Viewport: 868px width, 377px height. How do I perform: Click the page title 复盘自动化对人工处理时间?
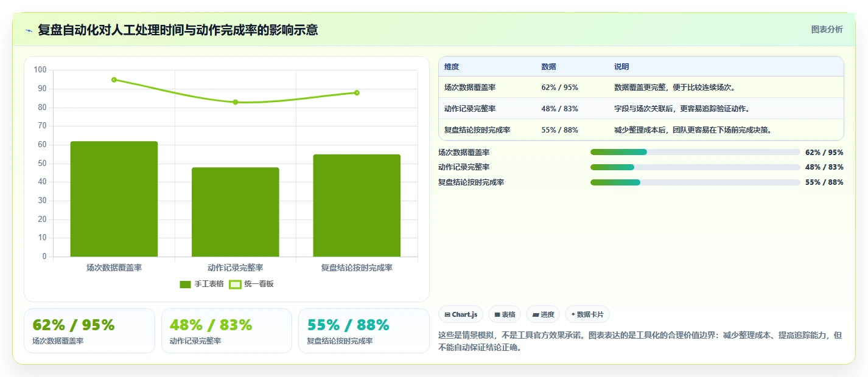(x=177, y=30)
